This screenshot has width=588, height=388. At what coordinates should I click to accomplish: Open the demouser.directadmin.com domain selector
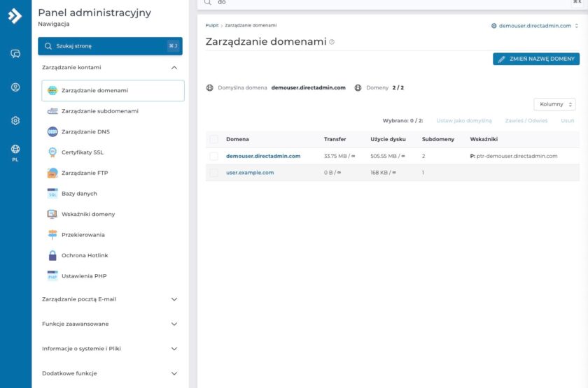coord(535,26)
